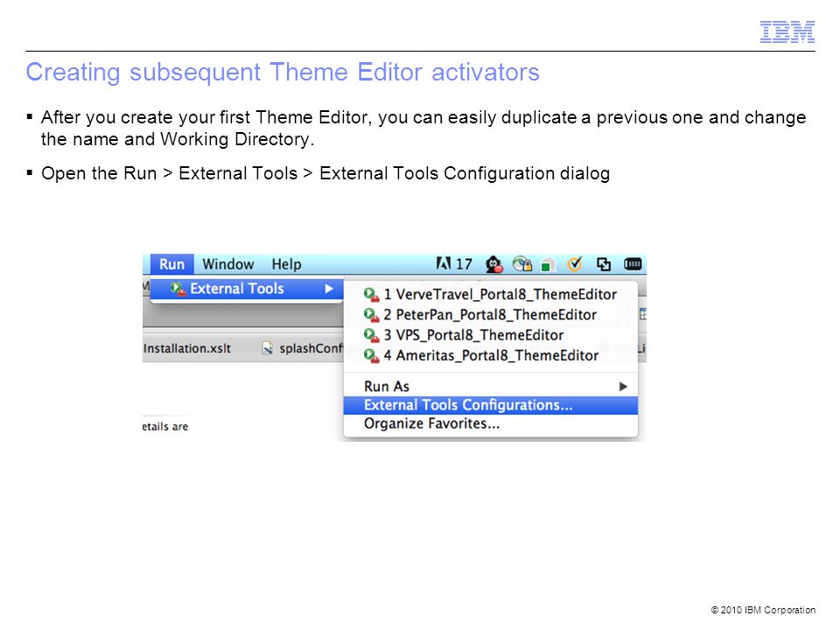840x630 pixels.
Task: Open the Help menu
Action: point(286,264)
